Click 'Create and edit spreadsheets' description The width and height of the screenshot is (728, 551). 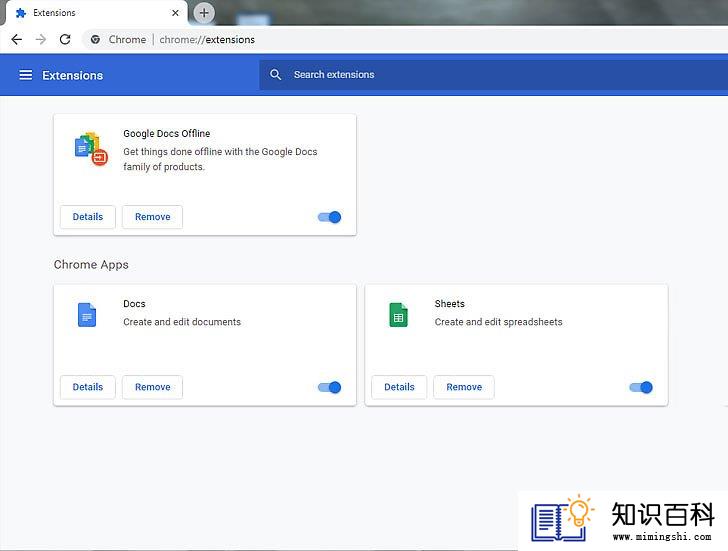tap(498, 322)
